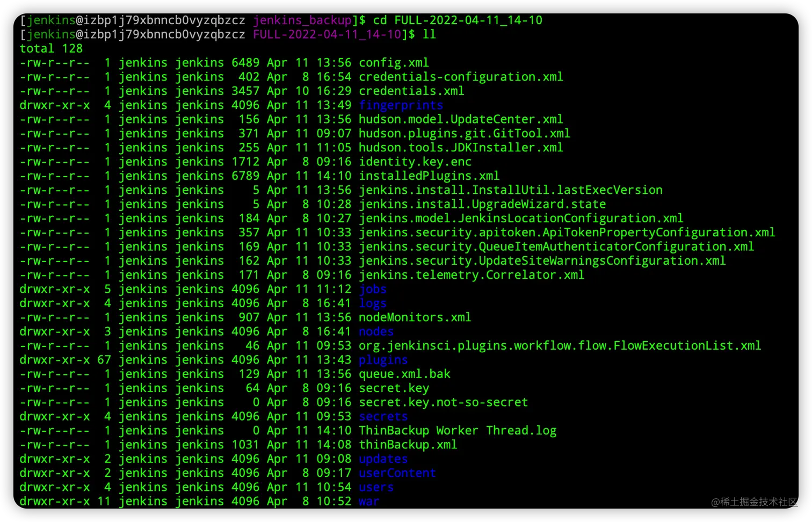Select the nodes directory name
Image resolution: width=812 pixels, height=522 pixels.
click(376, 332)
